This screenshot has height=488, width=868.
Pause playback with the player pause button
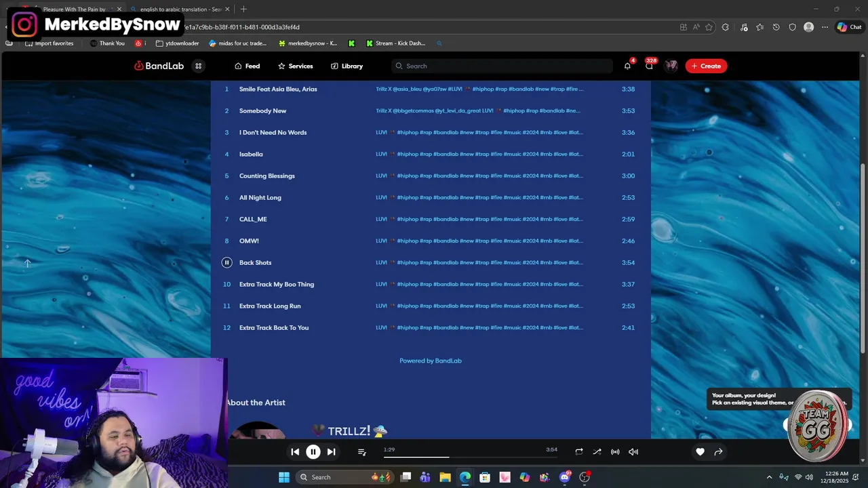[x=313, y=452]
